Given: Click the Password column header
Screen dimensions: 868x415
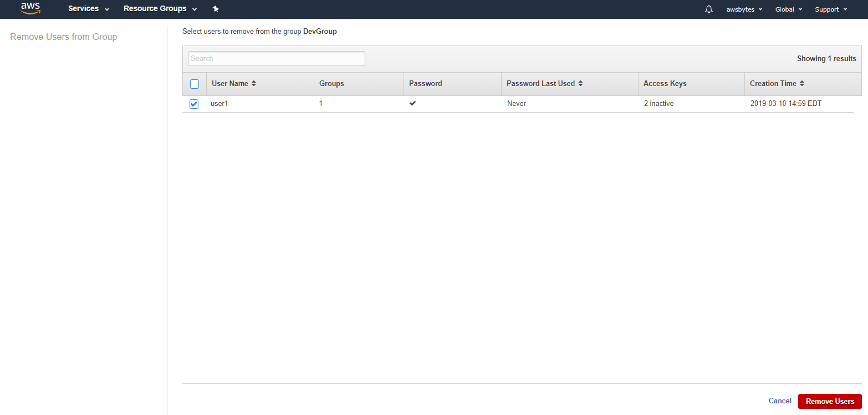Looking at the screenshot, I should (x=426, y=84).
